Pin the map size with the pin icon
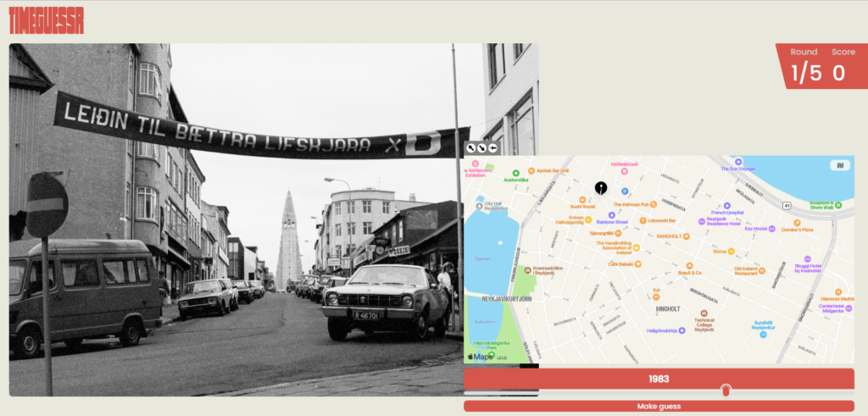This screenshot has width=868, height=416. coord(492,148)
